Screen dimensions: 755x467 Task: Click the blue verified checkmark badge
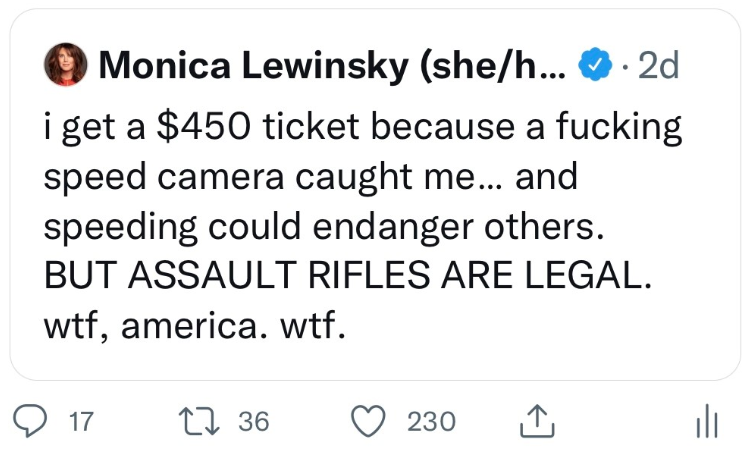click(597, 66)
